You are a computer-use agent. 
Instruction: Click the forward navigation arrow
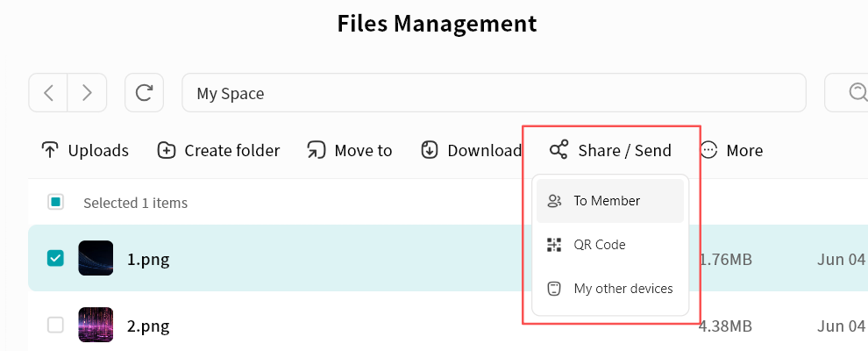click(x=87, y=93)
